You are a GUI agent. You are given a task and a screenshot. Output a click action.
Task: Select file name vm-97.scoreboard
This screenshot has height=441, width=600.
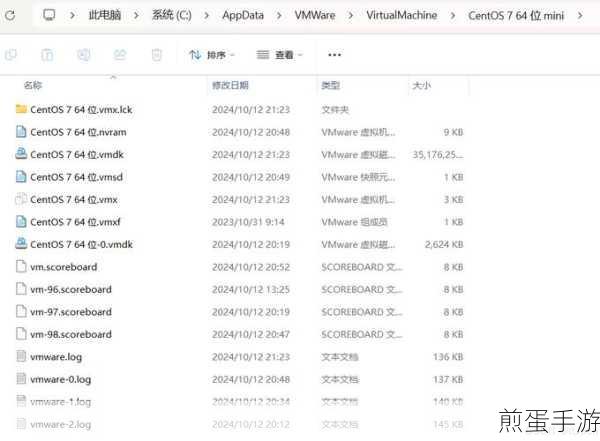pyautogui.click(x=71, y=312)
